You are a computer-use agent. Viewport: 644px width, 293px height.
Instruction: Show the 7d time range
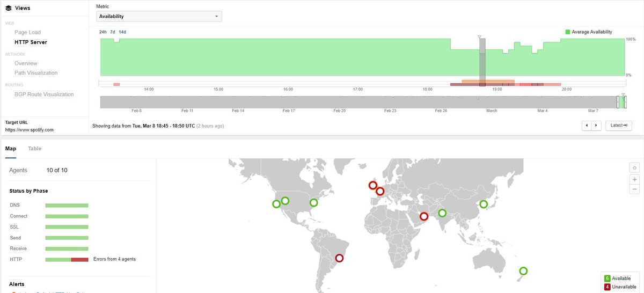(x=113, y=32)
